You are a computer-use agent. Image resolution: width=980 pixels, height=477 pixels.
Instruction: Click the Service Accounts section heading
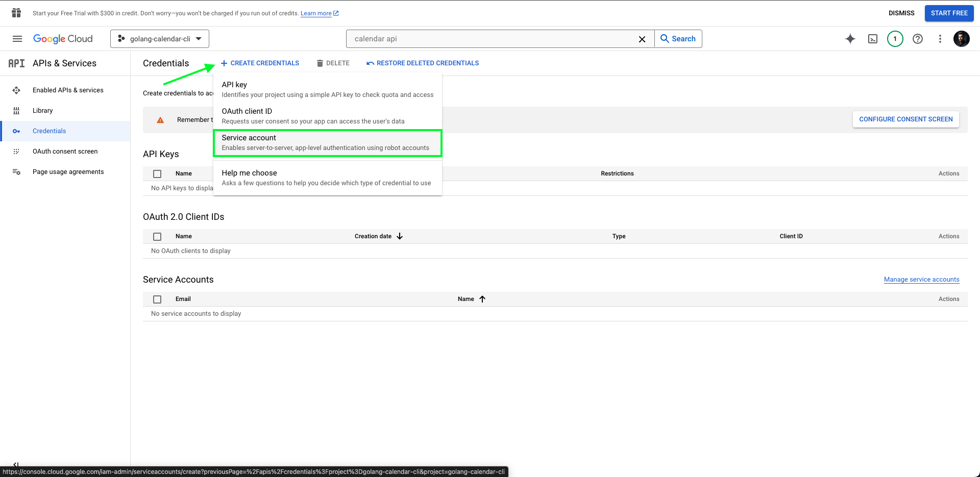click(x=178, y=280)
